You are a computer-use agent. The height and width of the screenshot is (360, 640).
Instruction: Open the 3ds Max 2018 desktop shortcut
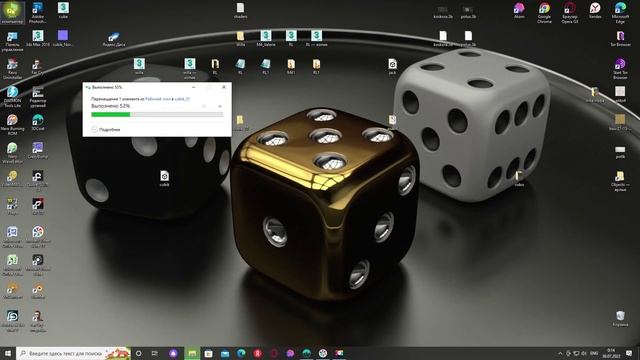pyautogui.click(x=38, y=39)
